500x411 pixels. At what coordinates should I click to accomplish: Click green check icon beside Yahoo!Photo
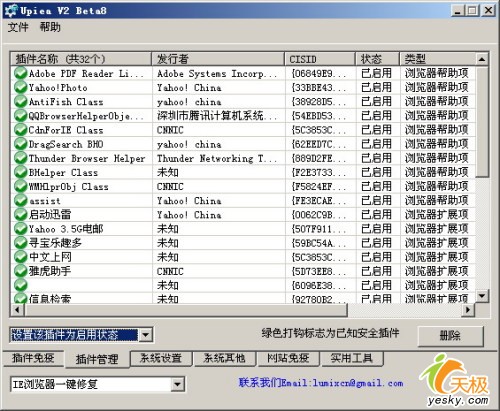[x=21, y=87]
